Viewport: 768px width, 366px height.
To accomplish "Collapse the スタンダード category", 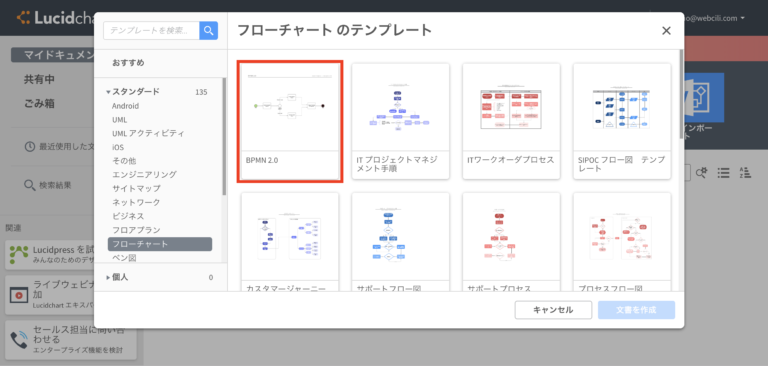I will pyautogui.click(x=108, y=92).
